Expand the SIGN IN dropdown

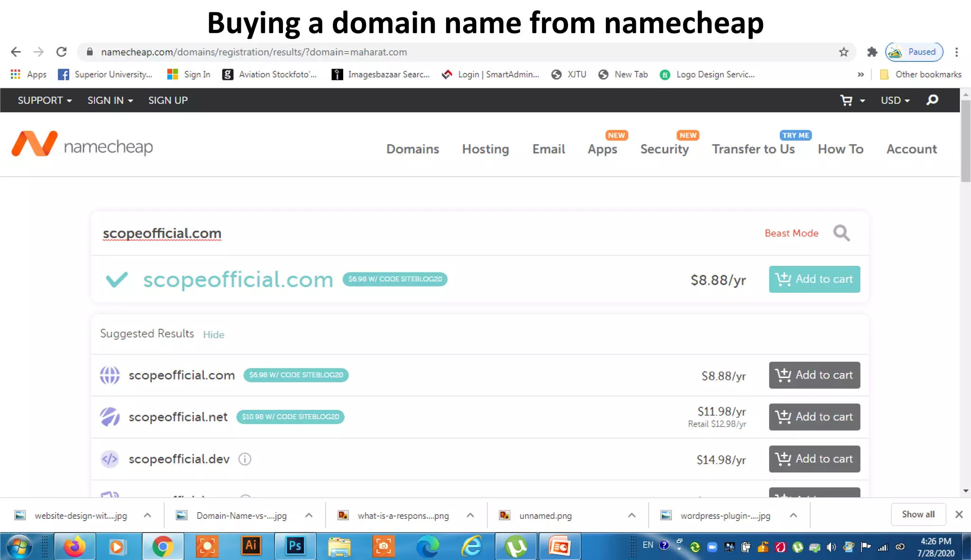click(x=110, y=100)
